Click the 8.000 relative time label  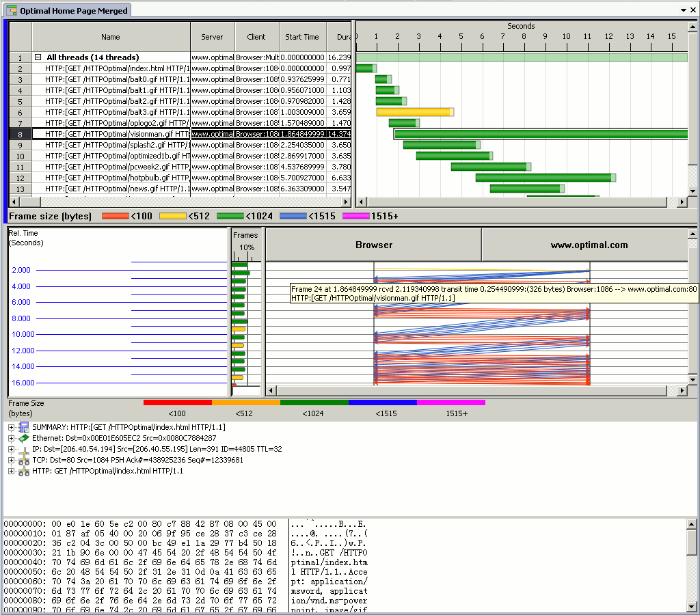[x=21, y=318]
